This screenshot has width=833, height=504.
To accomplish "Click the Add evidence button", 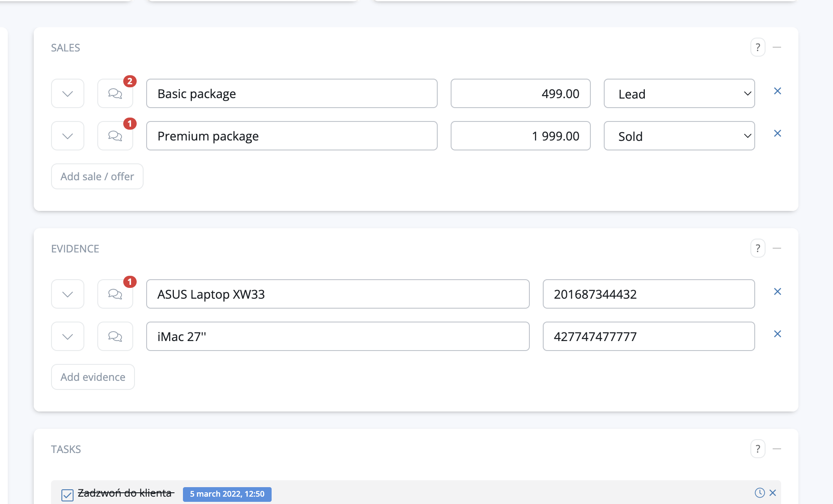I will tap(93, 377).
